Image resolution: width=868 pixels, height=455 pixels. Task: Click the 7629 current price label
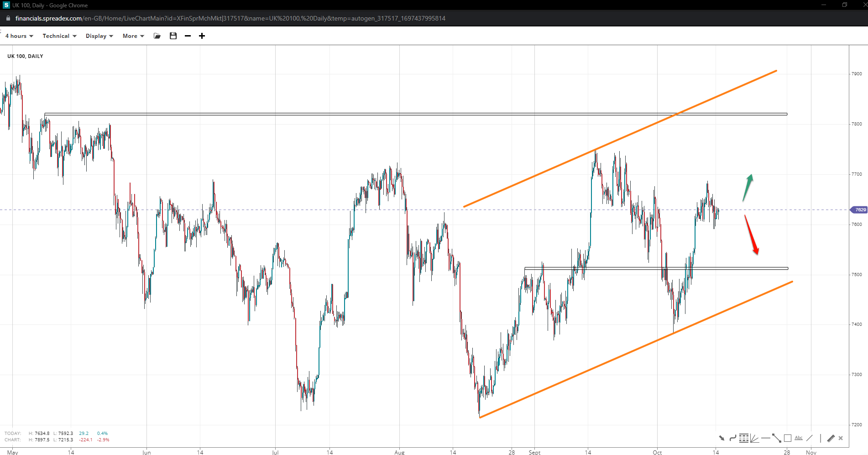[859, 210]
